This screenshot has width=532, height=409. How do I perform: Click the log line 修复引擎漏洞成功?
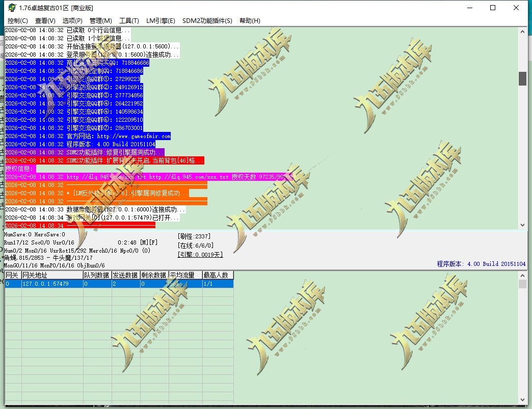tap(85, 152)
